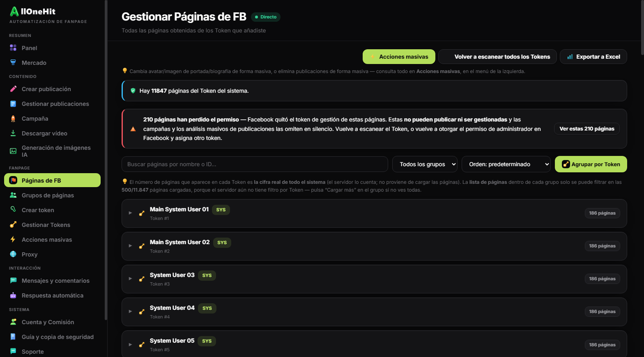Click the Mensajes y comentarios chat icon
Viewport: 644px width, 357px height.
tap(13, 281)
